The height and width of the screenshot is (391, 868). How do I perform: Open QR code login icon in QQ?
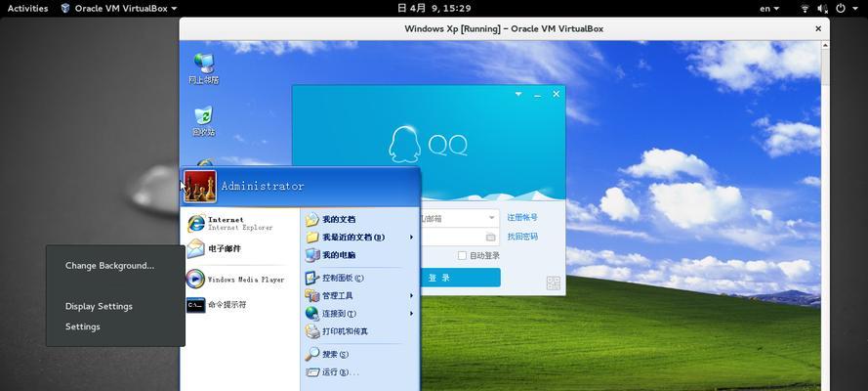click(553, 283)
